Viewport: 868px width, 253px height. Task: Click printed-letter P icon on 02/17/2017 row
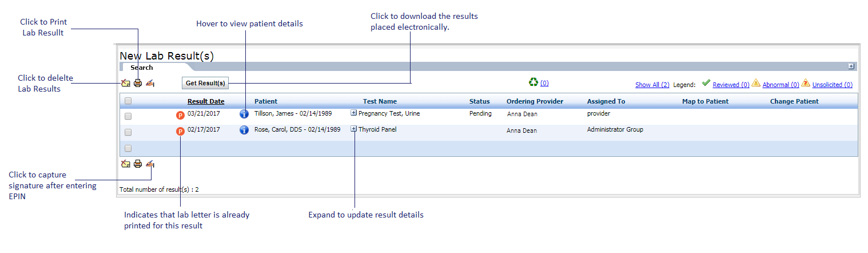coord(180,132)
